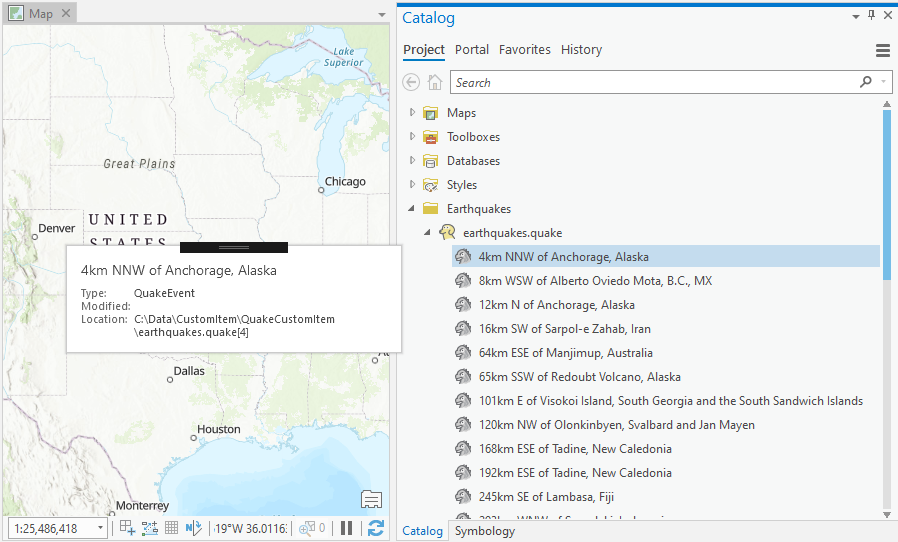Open the search options dropdown arrow
The image size is (898, 542).
[883, 82]
